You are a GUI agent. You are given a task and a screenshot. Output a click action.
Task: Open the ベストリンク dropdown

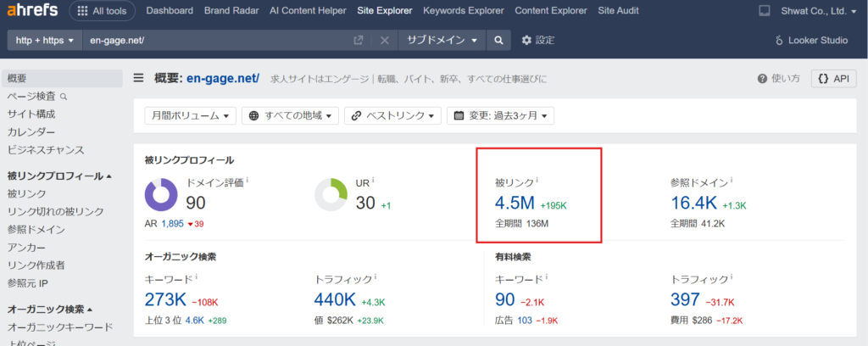pos(392,115)
